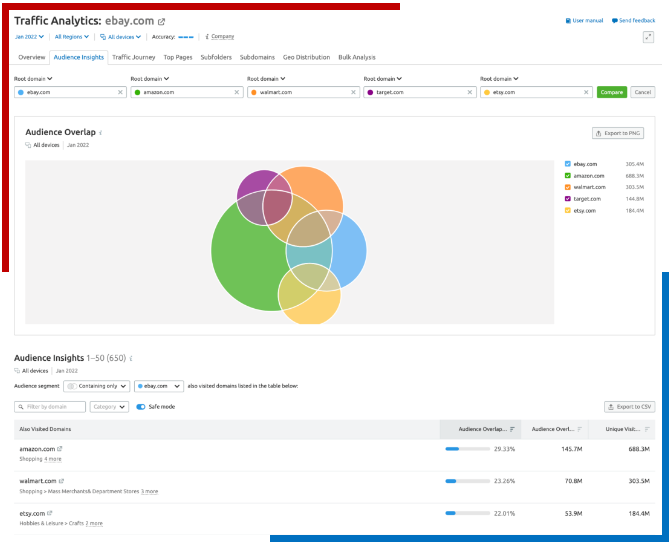
Task: Open '2 more' categories link under etsy.com
Action: click(94, 523)
